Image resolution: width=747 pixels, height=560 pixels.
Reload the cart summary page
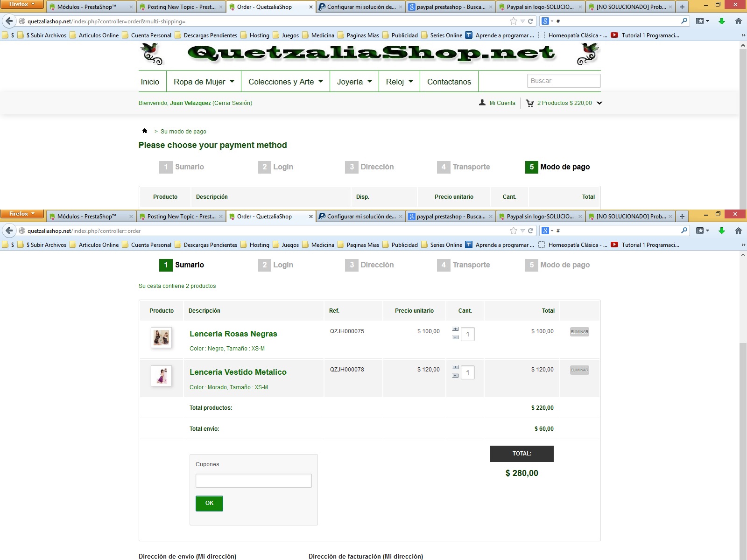pos(530,231)
